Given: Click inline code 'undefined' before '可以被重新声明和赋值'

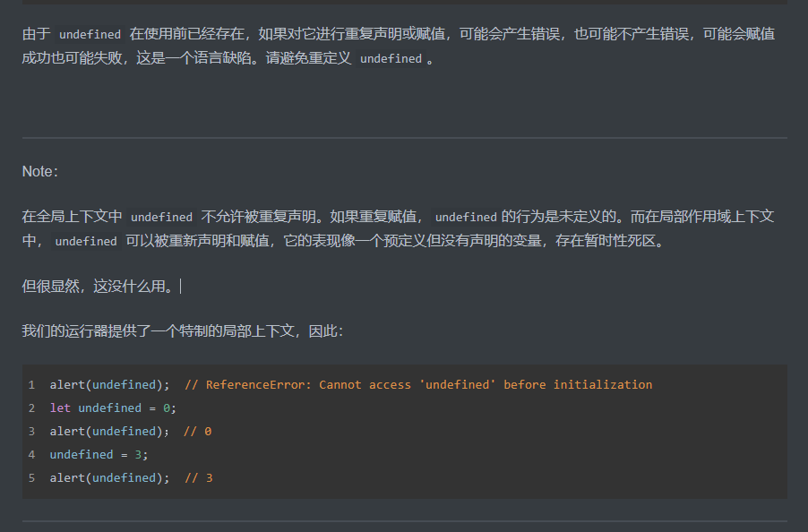Looking at the screenshot, I should [x=86, y=242].
